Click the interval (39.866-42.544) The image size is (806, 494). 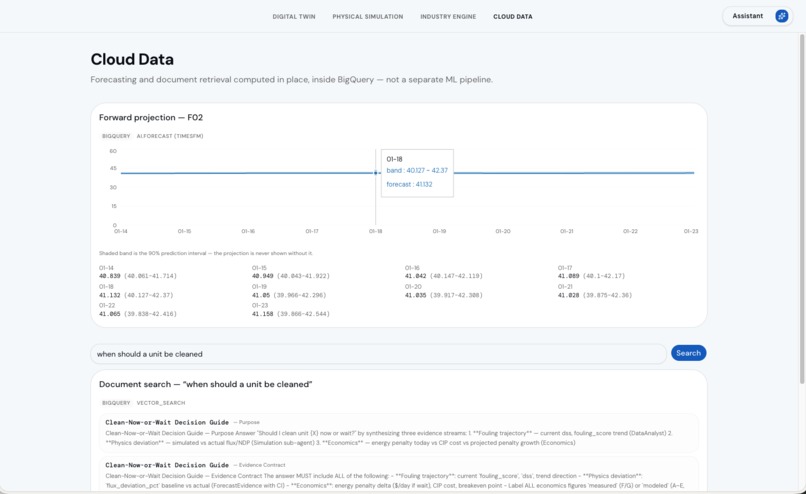point(303,314)
